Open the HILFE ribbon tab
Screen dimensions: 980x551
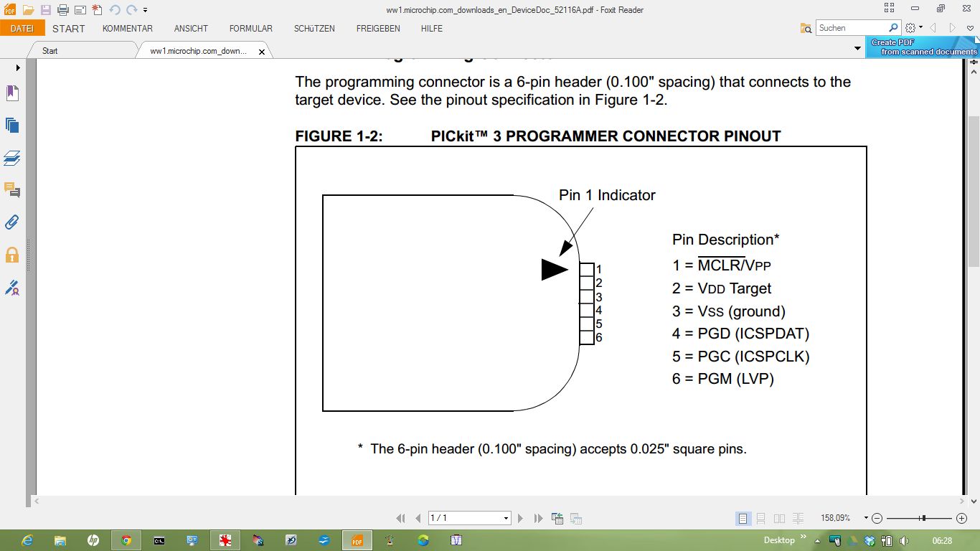[432, 29]
